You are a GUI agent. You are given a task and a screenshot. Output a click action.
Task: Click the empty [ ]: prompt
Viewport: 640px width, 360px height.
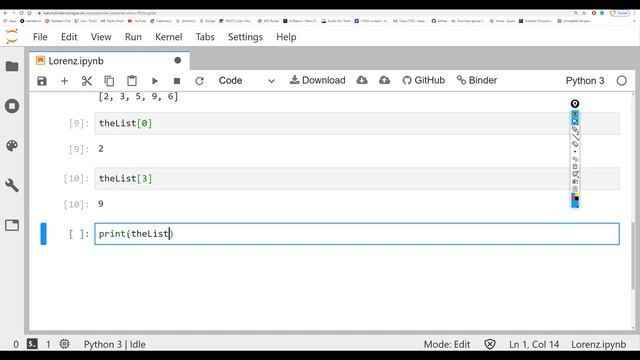click(79, 234)
